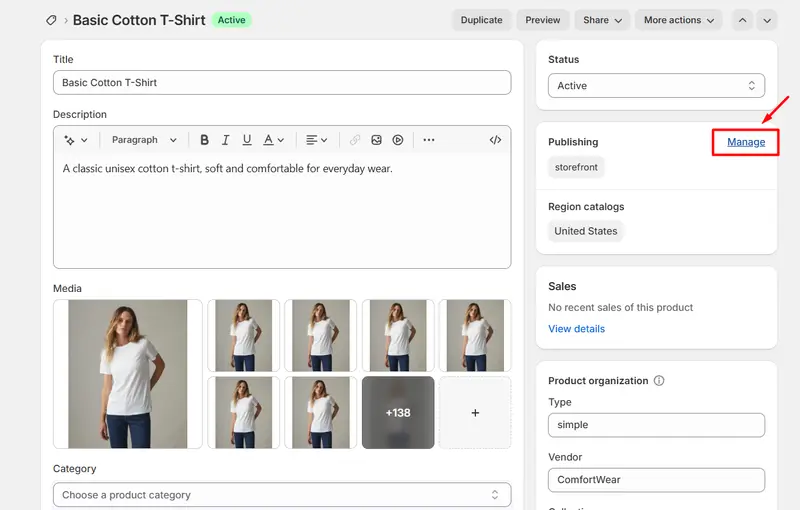Click the add media plus tile

475,413
